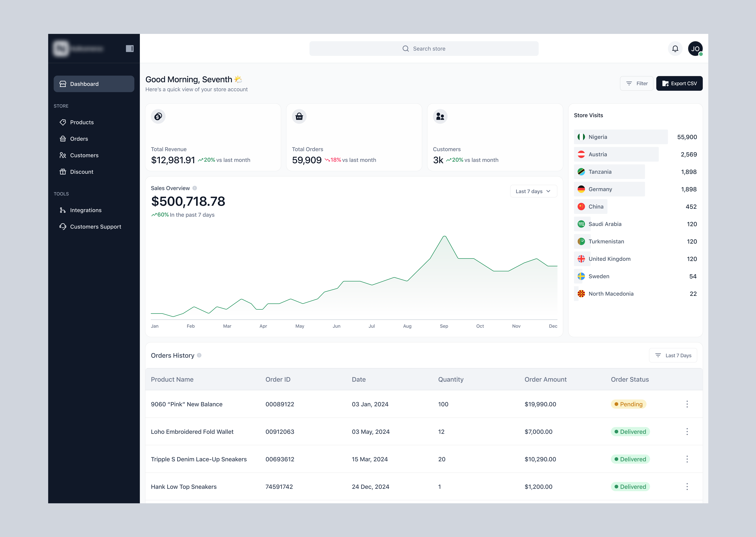This screenshot has height=537, width=756.
Task: Click the Total Revenue coin icon
Action: click(158, 116)
